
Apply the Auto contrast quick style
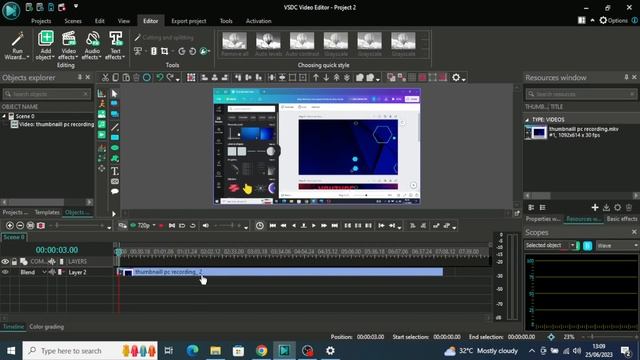click(302, 44)
